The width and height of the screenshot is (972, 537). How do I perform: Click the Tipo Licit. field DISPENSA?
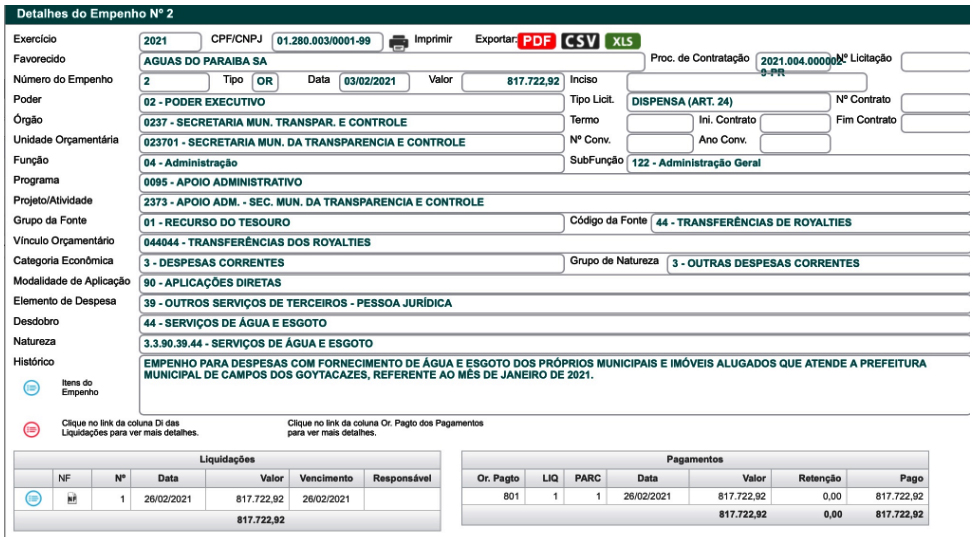point(727,101)
